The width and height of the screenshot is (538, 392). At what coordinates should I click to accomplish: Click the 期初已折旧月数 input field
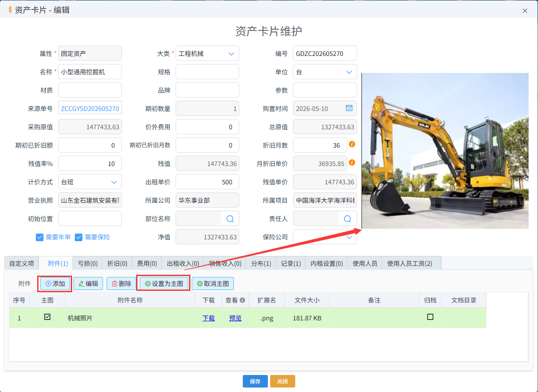coord(207,145)
